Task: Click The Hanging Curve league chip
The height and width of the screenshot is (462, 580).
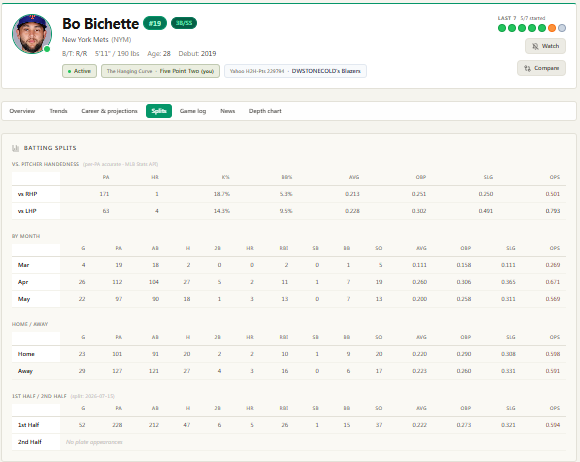Action: (161, 71)
